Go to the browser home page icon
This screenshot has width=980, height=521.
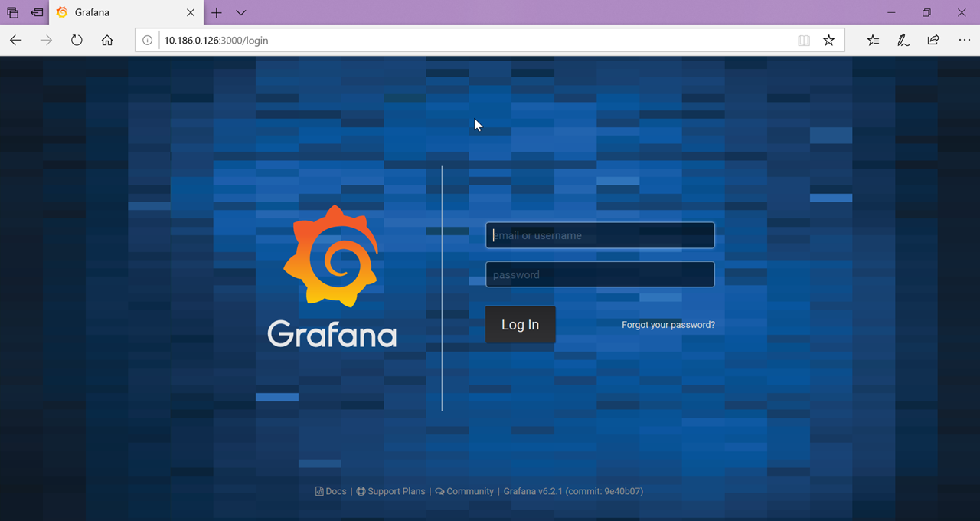[x=107, y=41]
